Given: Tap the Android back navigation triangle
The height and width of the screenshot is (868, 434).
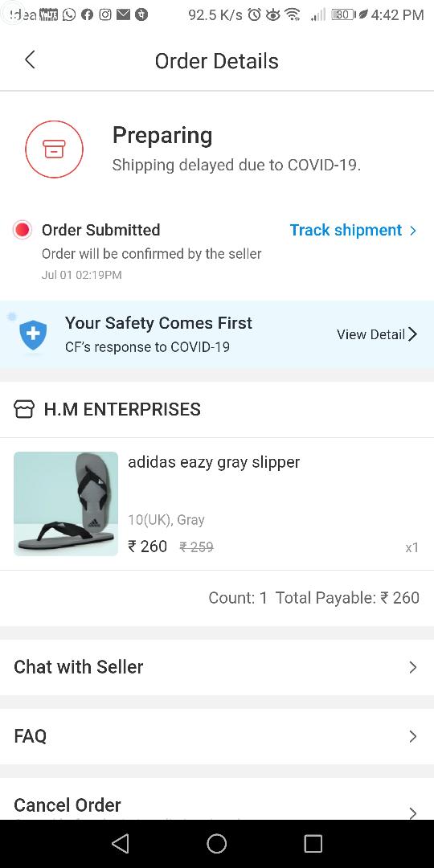Looking at the screenshot, I should pyautogui.click(x=120, y=844).
